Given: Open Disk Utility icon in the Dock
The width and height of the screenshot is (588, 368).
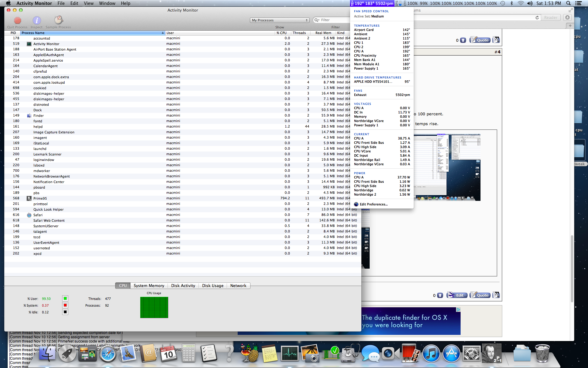Looking at the screenshot, I should (350, 354).
